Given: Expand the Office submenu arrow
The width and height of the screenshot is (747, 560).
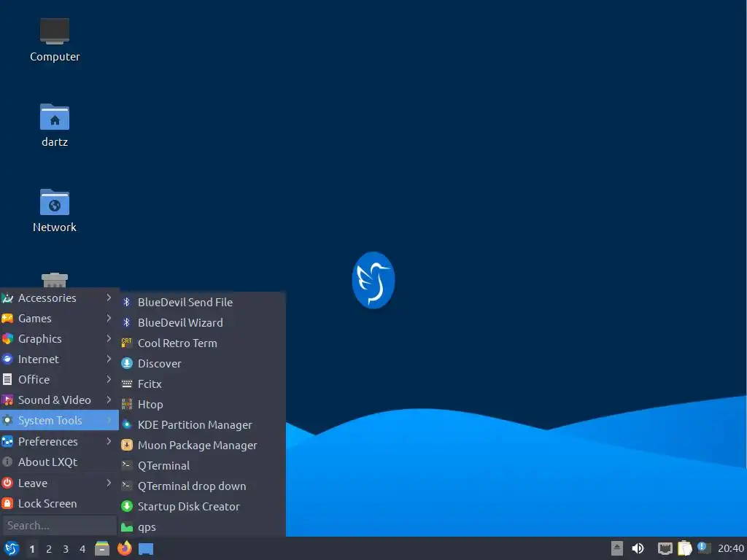Looking at the screenshot, I should [109, 379].
